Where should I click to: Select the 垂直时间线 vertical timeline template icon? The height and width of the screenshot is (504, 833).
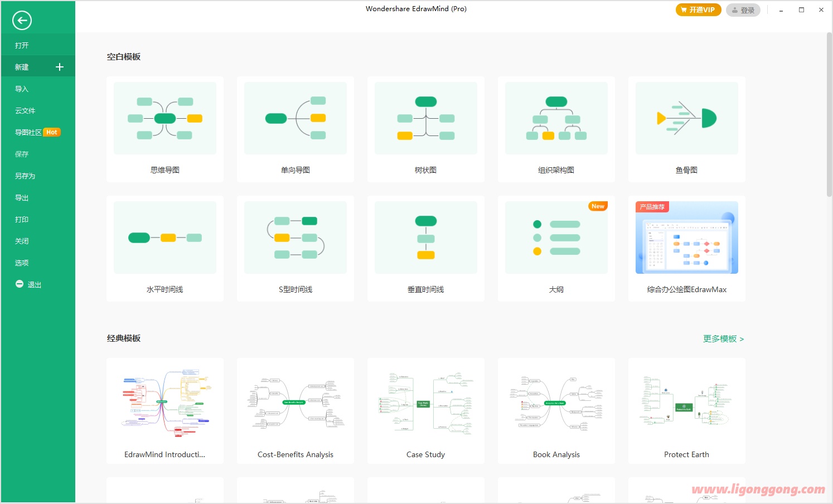point(426,238)
